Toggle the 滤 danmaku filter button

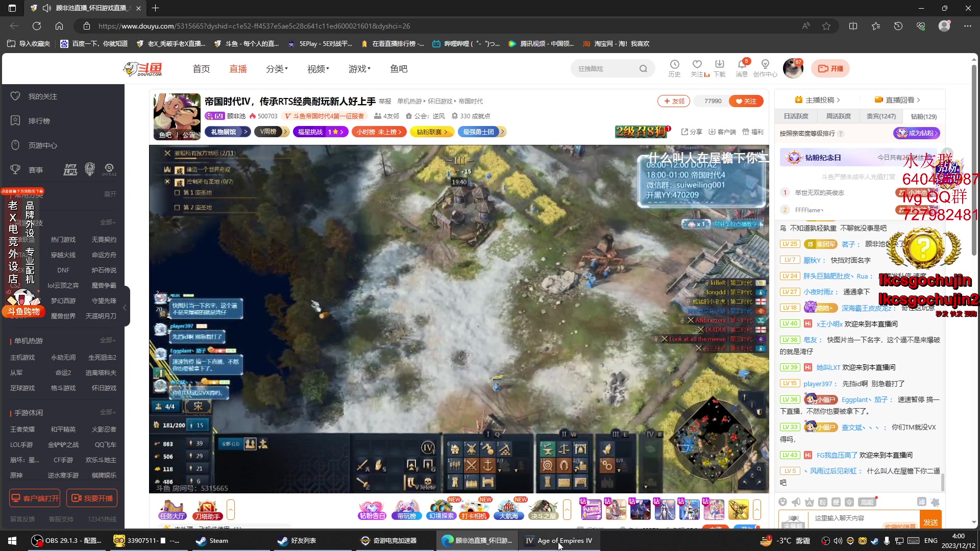pyautogui.click(x=921, y=502)
